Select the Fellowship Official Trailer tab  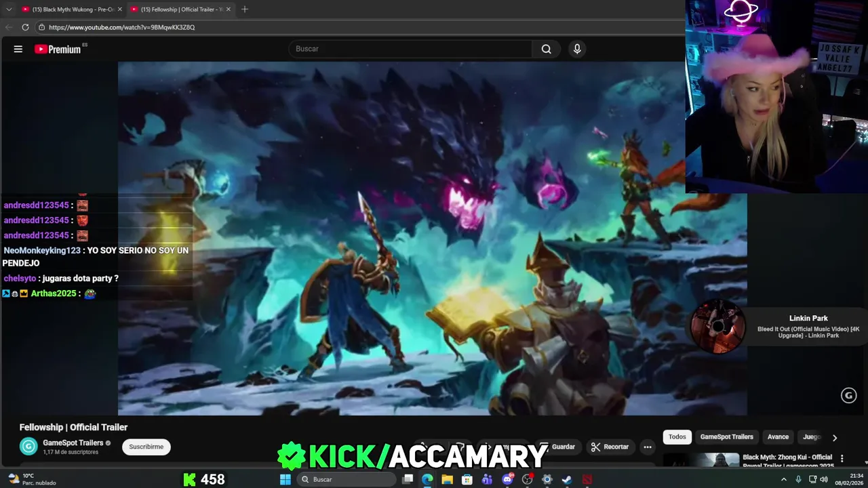click(180, 9)
